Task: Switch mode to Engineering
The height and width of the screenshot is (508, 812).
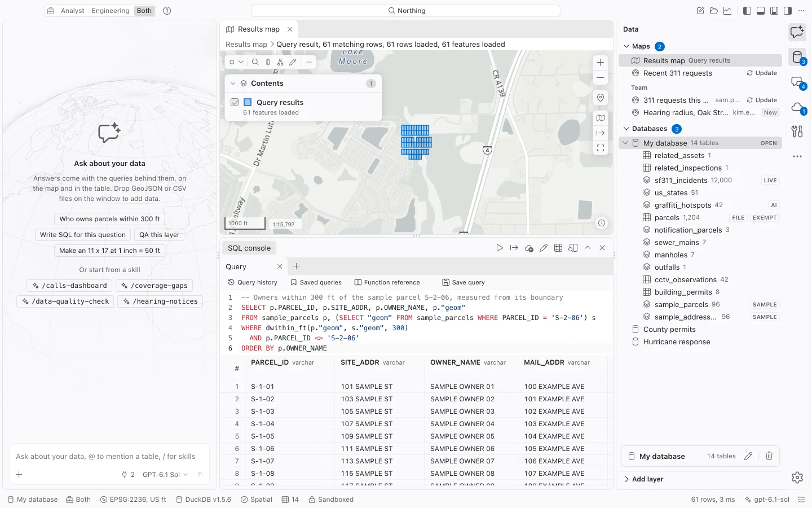Action: [x=111, y=11]
